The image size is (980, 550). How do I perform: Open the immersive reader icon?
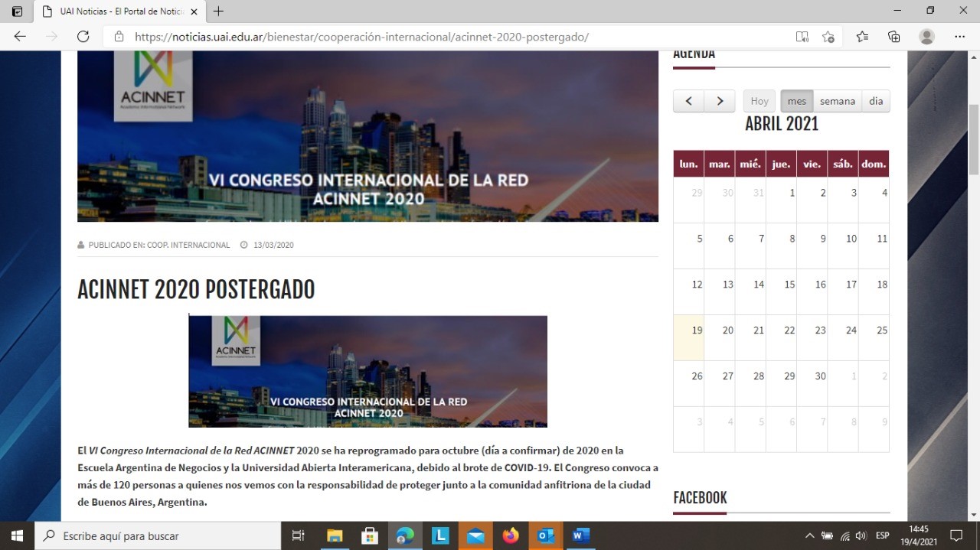click(802, 37)
